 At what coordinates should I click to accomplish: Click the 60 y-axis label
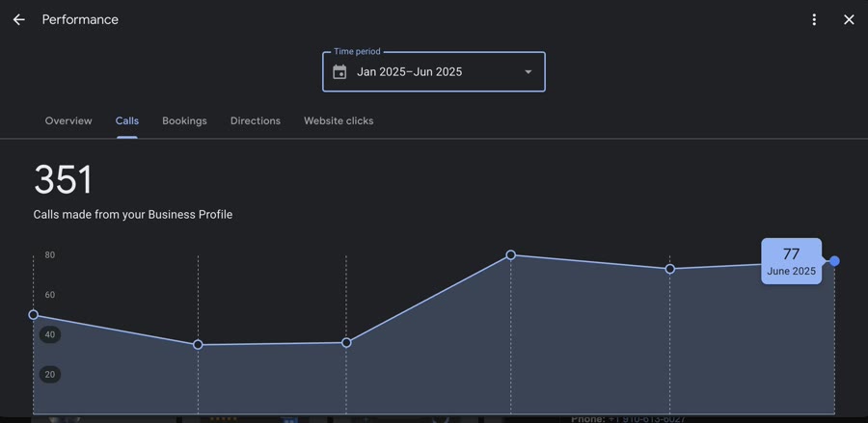pos(50,295)
